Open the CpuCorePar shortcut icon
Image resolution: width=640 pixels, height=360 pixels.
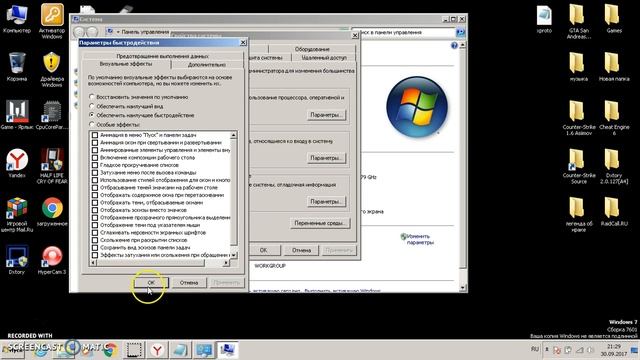pyautogui.click(x=52, y=115)
